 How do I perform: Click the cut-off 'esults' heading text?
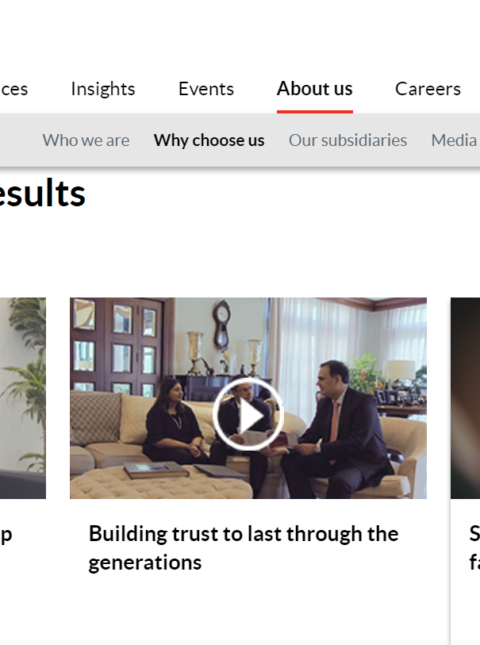point(42,193)
